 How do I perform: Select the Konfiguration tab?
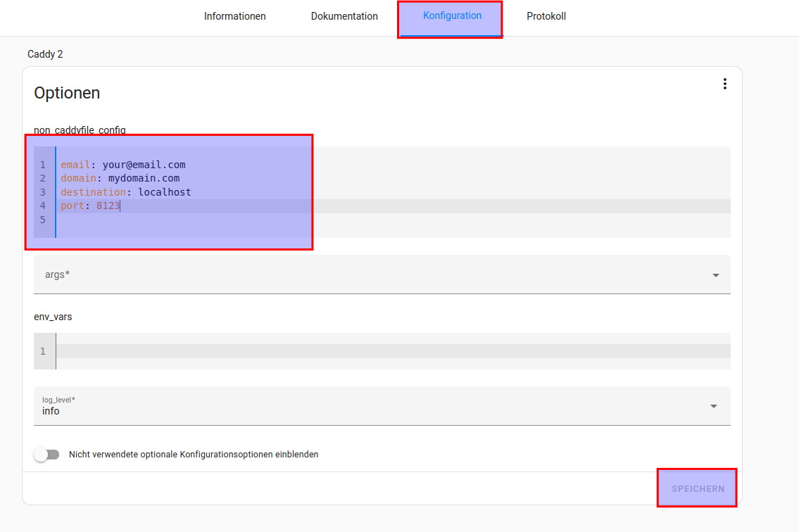pos(452,16)
